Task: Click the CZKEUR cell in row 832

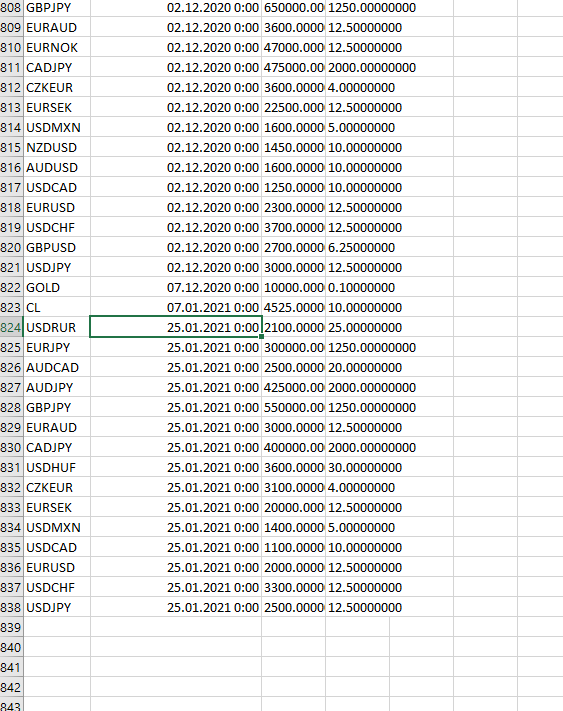Action: pos(57,487)
